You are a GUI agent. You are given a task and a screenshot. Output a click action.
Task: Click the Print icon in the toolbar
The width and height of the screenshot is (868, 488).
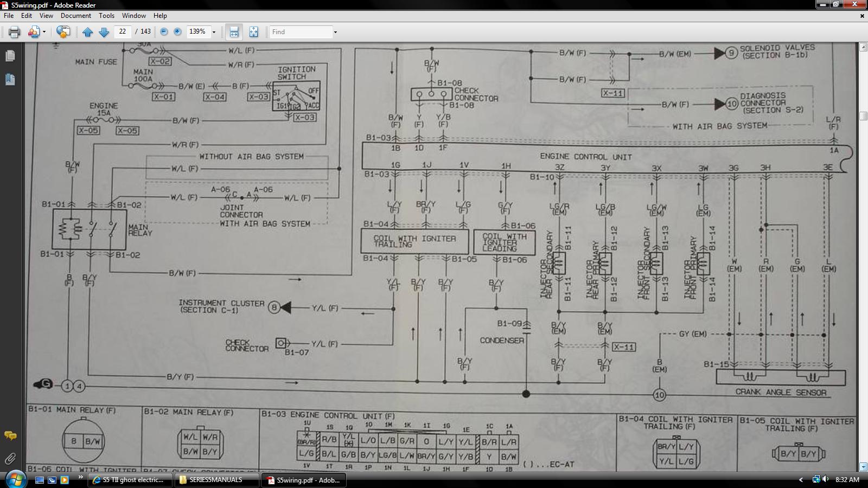coord(15,32)
